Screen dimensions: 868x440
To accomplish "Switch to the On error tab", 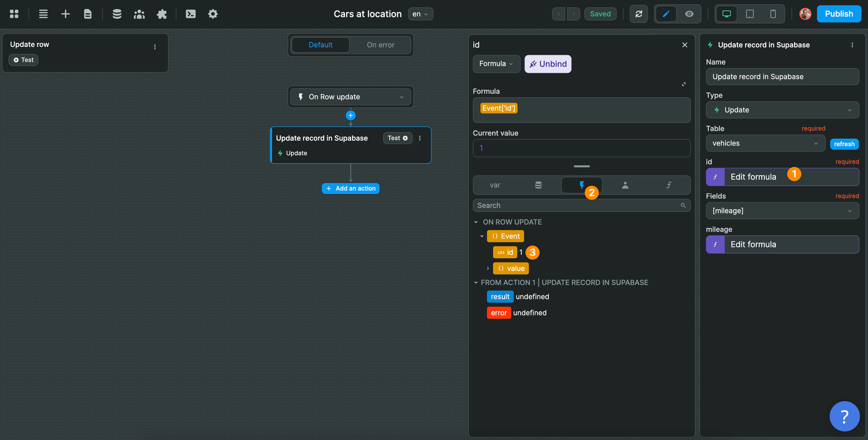I will (381, 45).
